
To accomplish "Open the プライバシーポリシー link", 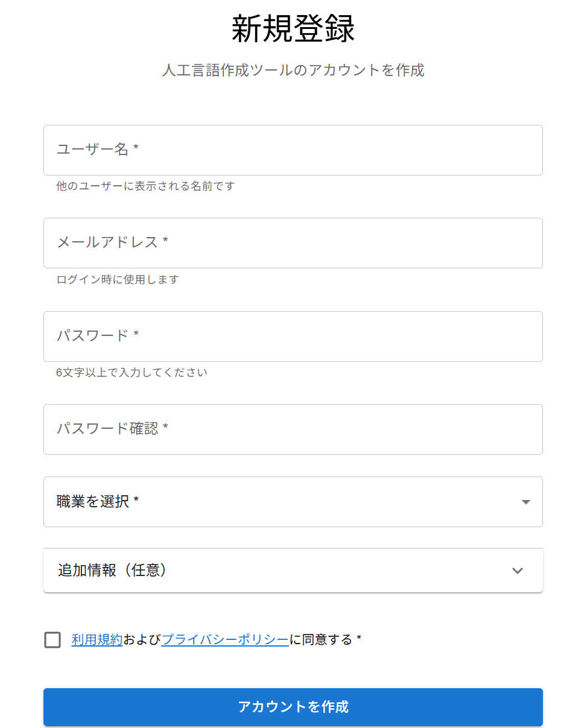I will [225, 640].
